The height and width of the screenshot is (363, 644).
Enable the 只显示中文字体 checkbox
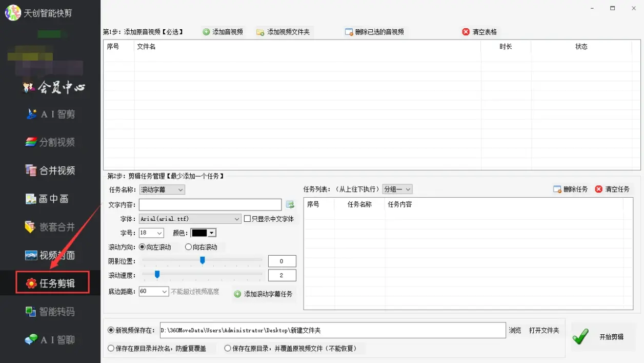(247, 219)
